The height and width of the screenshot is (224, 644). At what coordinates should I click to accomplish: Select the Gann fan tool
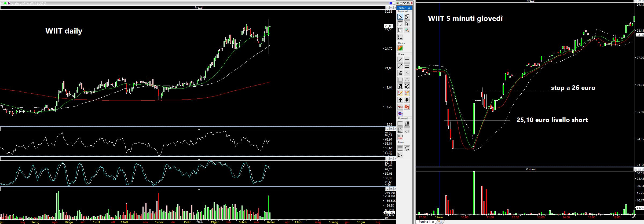tap(400, 155)
